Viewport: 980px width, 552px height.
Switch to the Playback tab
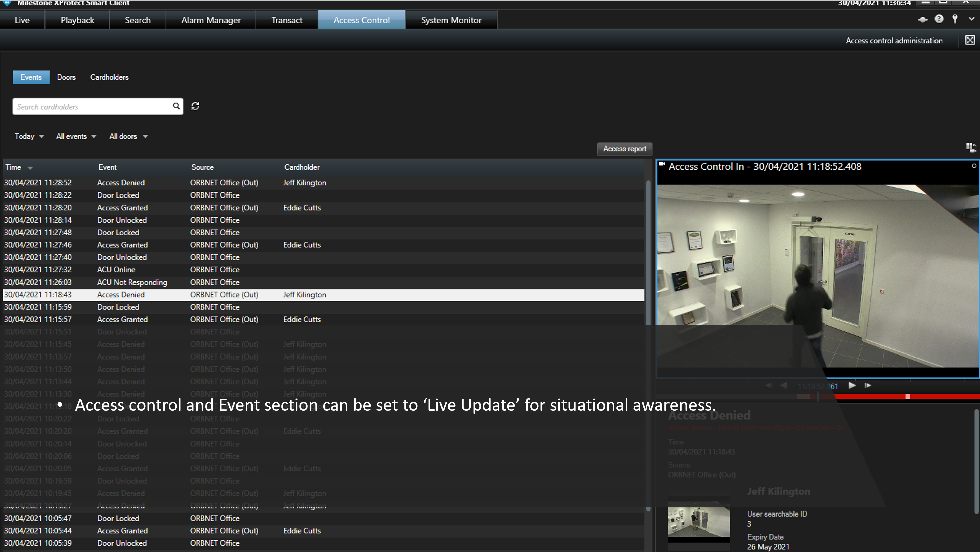(x=77, y=20)
